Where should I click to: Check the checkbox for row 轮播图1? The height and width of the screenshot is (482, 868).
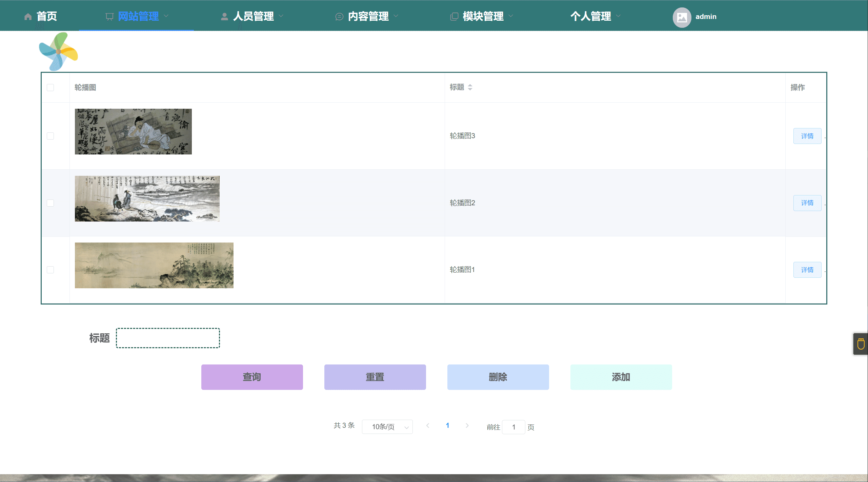50,270
